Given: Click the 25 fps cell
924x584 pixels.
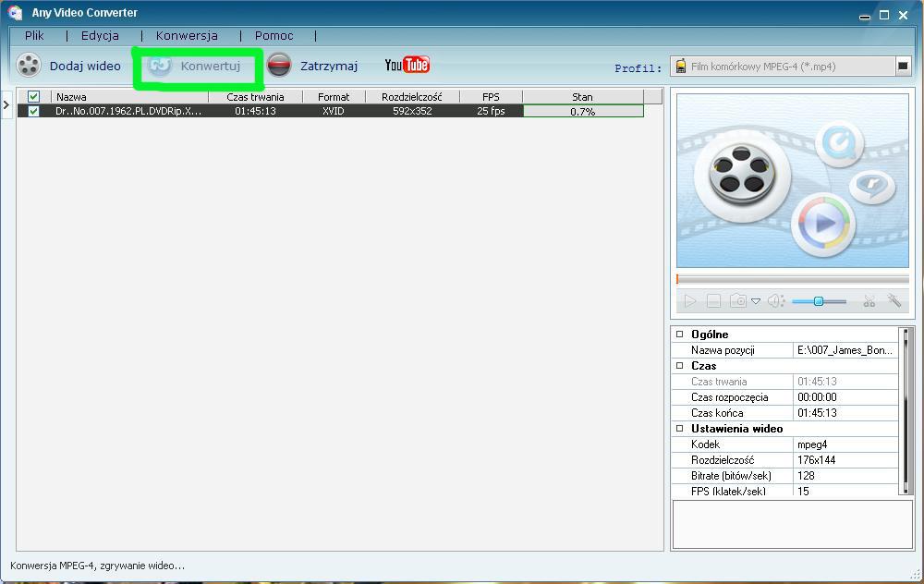Looking at the screenshot, I should [491, 111].
